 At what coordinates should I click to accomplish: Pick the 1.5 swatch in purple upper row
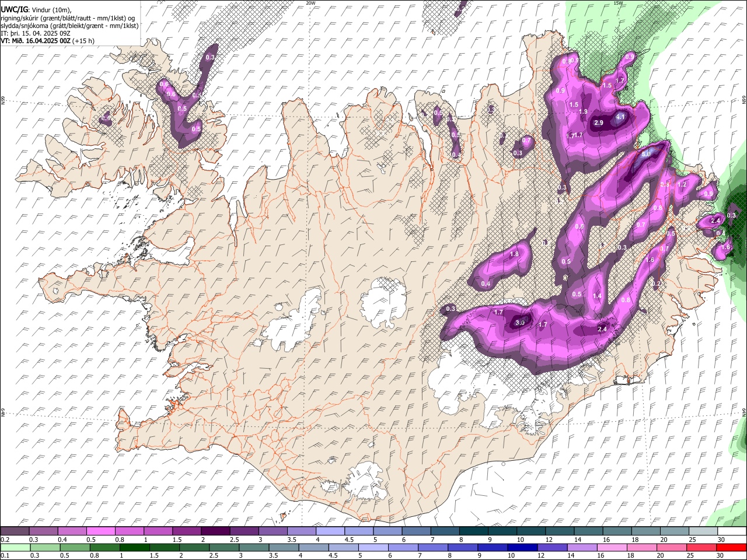tap(187, 531)
